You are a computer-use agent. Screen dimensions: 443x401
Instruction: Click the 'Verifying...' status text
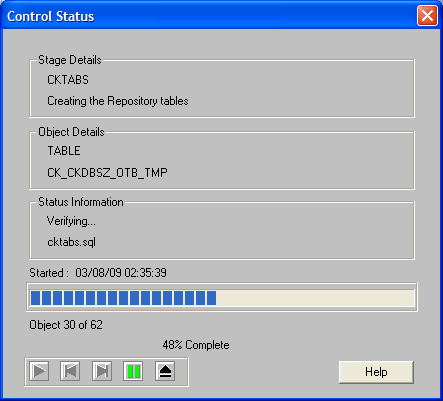[x=71, y=221]
